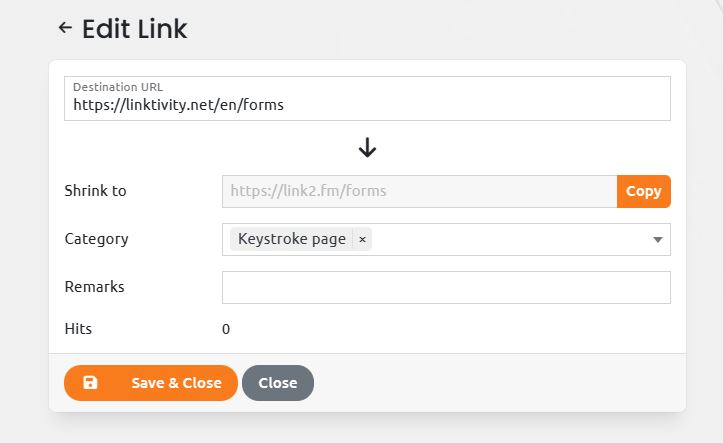Click the Shrink to label
The height and width of the screenshot is (443, 723).
(95, 191)
